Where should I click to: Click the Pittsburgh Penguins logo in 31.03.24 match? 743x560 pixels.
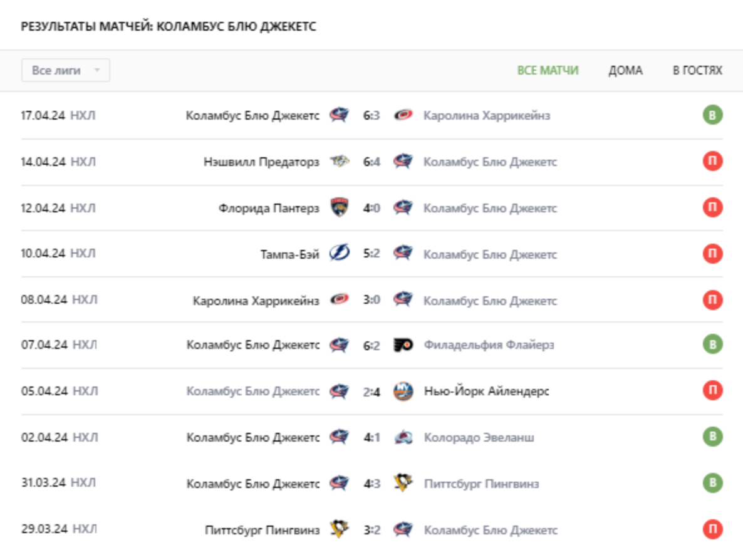403,484
